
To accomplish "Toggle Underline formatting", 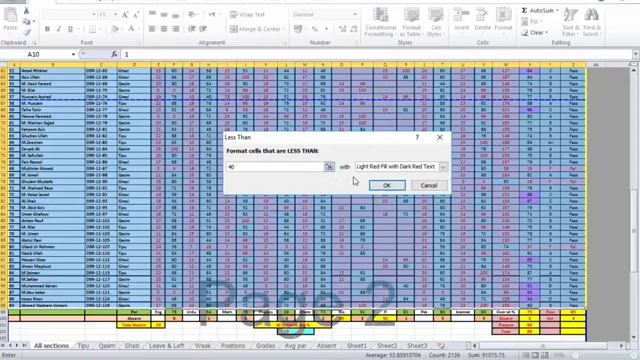I will click(x=70, y=29).
